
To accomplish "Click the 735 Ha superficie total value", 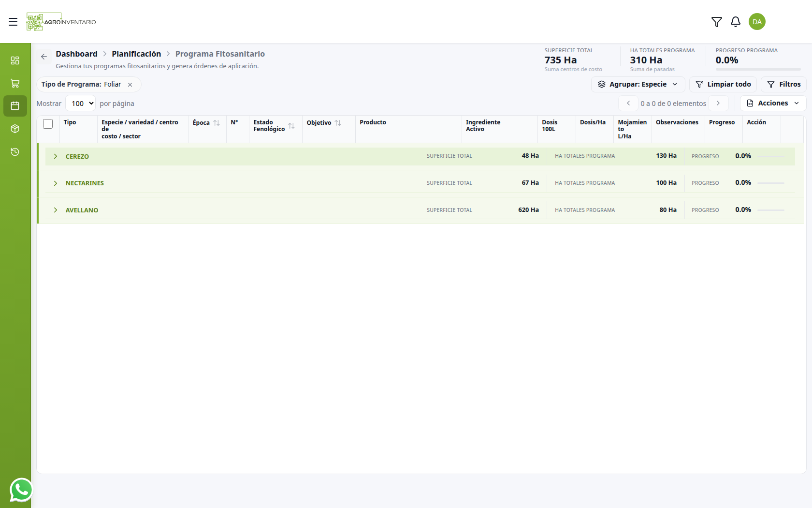I will [x=561, y=60].
